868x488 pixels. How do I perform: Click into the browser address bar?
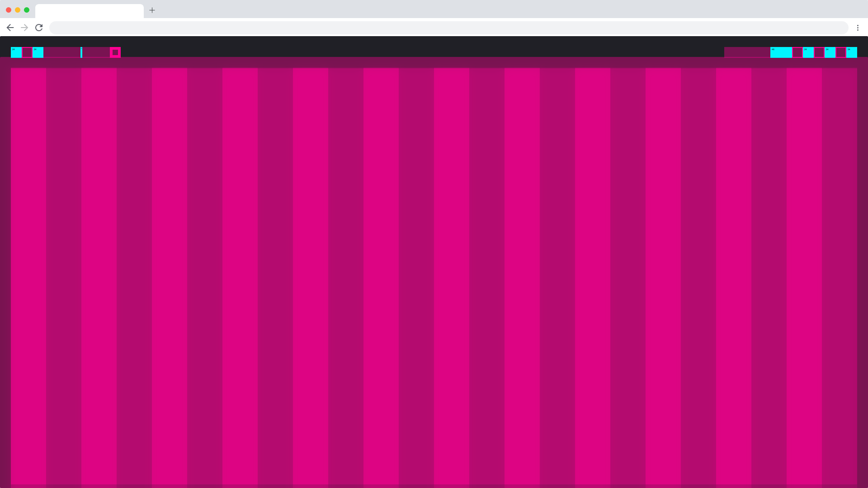point(448,28)
